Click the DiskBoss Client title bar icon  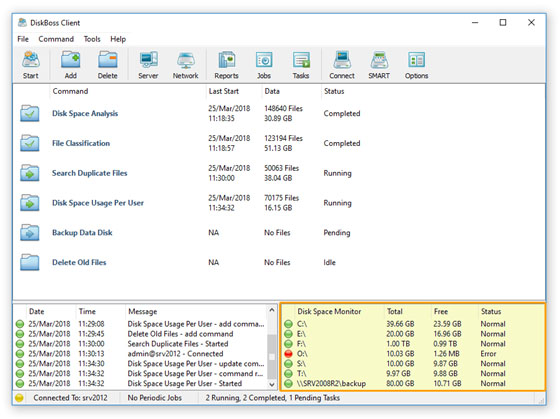coord(22,23)
